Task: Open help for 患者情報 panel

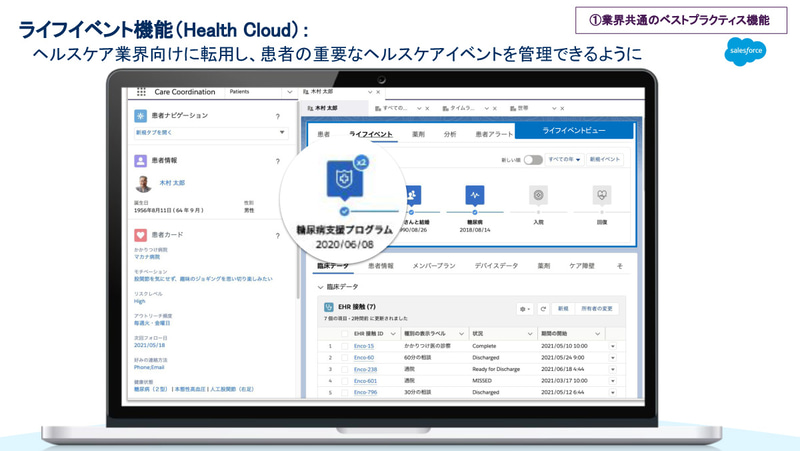Action: 278,161
